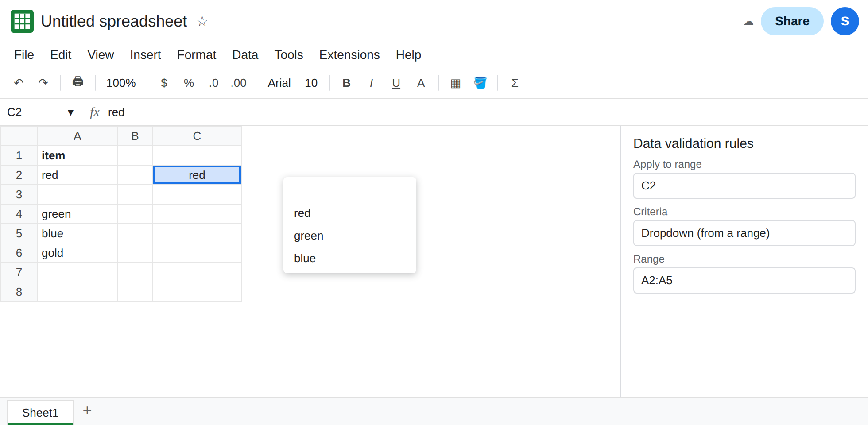Choose red from the dropdown list

[349, 213]
